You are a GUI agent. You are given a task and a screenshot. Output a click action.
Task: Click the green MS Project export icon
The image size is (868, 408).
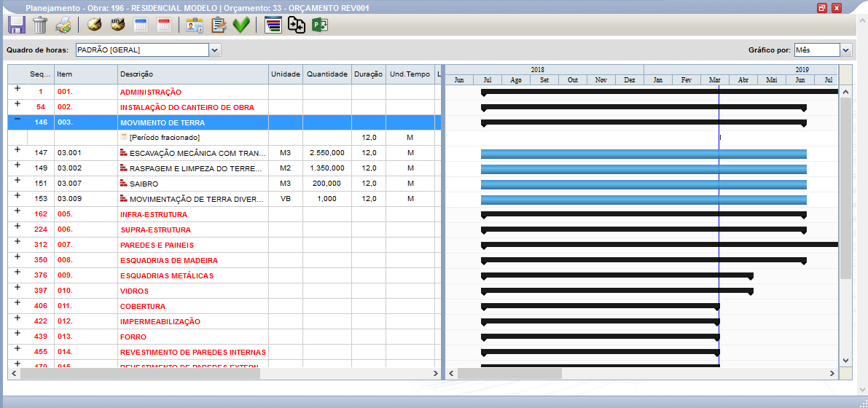[320, 25]
